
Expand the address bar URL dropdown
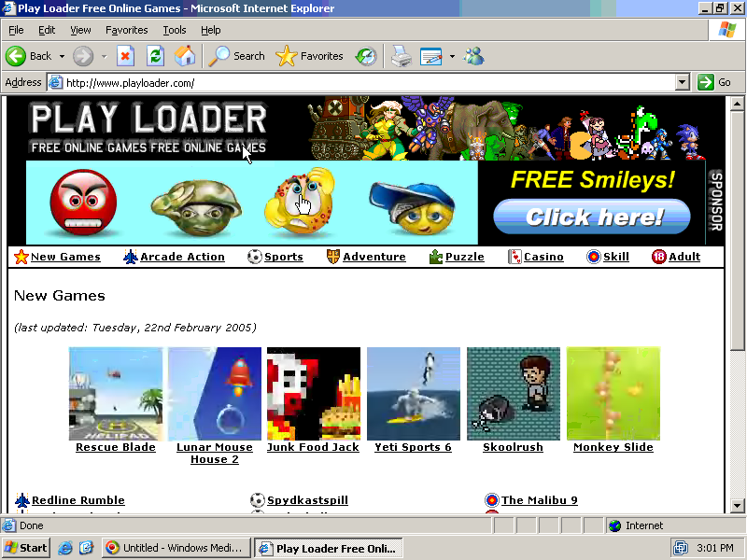pyautogui.click(x=683, y=82)
